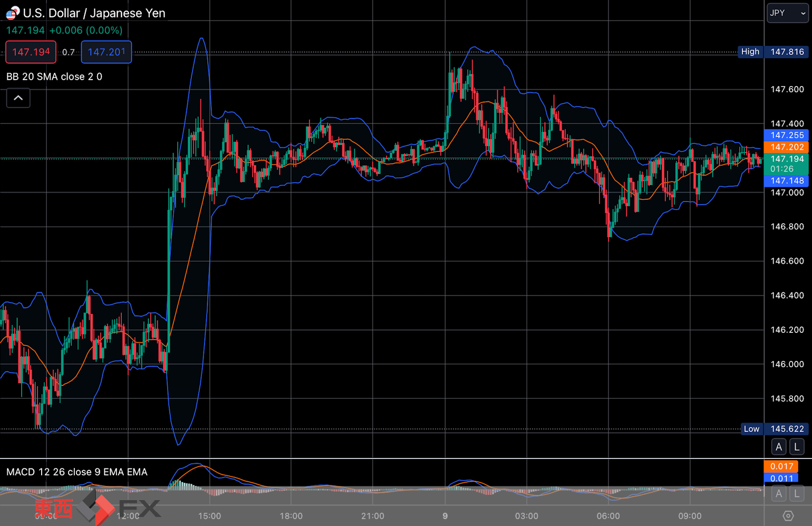This screenshot has height=526, width=812.
Task: Toggle auto scale A on MACD pane
Action: tap(779, 494)
